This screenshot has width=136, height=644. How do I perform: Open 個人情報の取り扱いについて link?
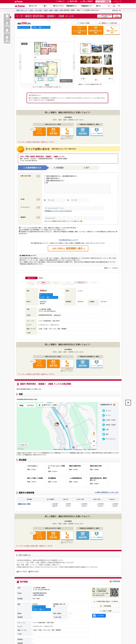68,240
